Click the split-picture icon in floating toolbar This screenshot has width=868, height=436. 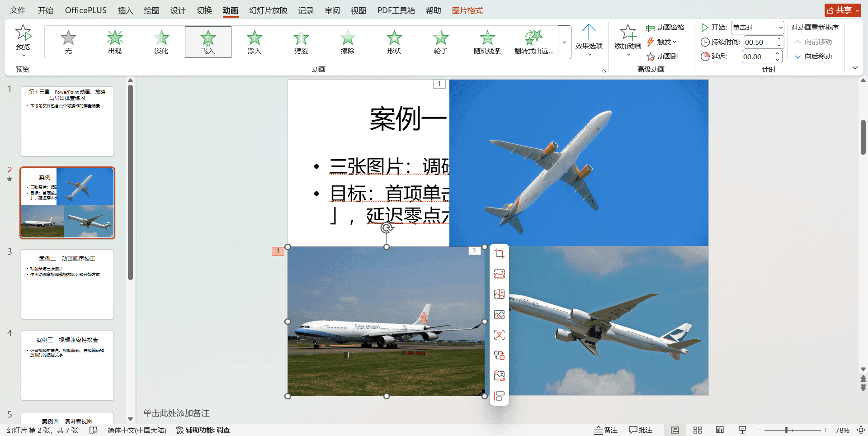[499, 294]
